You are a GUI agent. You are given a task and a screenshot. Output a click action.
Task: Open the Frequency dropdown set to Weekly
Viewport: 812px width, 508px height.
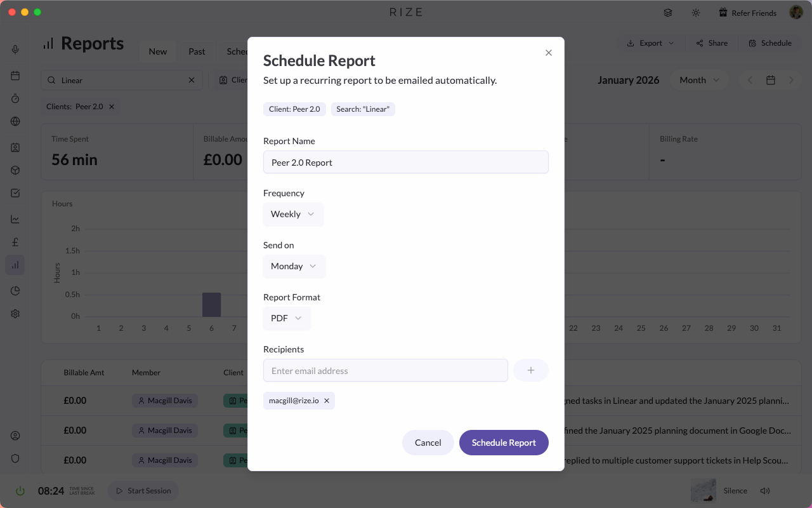point(293,214)
